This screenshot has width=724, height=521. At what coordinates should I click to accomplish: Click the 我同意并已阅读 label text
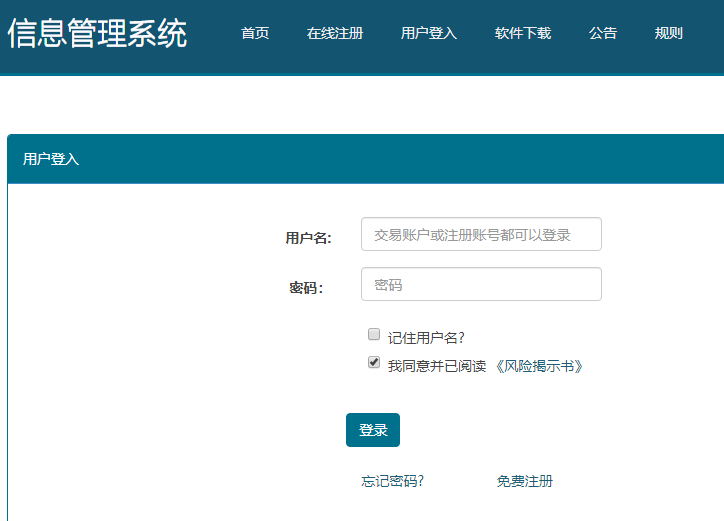[x=436, y=366]
